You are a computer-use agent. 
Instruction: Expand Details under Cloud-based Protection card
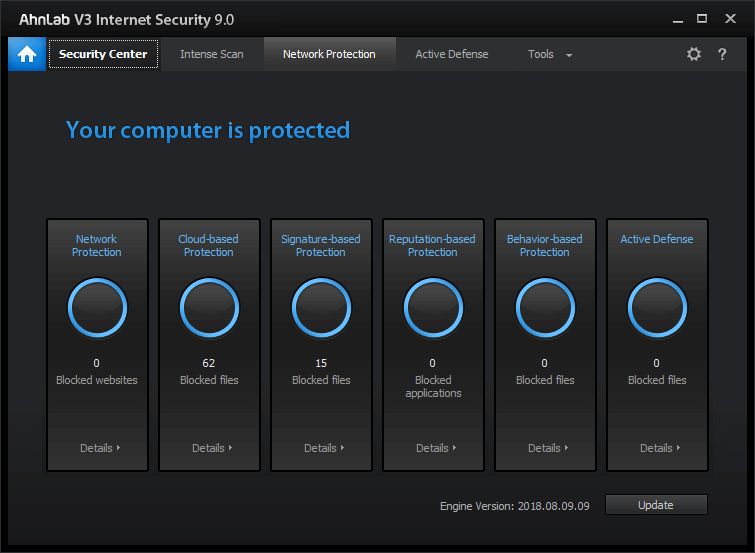[212, 448]
